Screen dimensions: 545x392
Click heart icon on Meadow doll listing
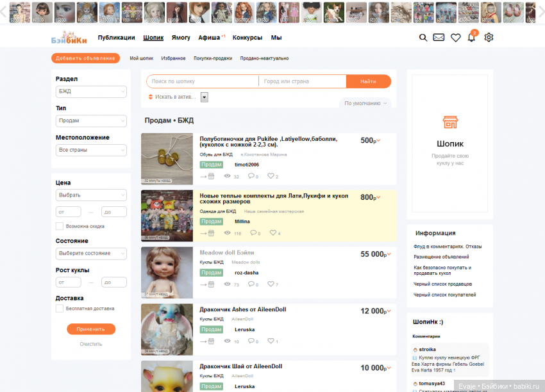(271, 284)
